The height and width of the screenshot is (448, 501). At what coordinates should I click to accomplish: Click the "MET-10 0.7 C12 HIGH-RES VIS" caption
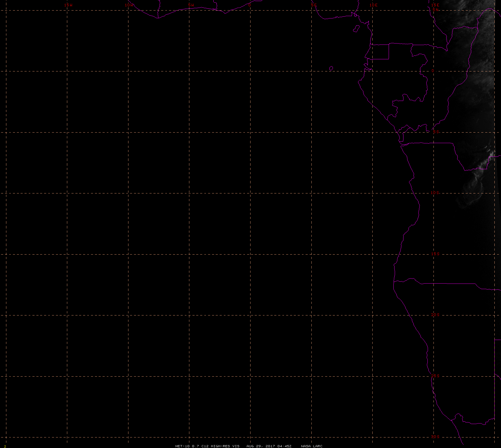(208, 446)
